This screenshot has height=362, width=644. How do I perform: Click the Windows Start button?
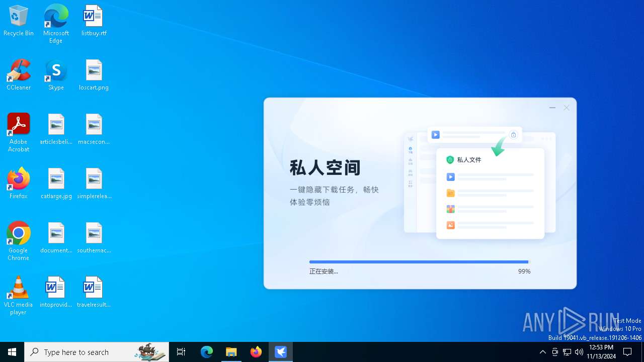tap(12, 352)
